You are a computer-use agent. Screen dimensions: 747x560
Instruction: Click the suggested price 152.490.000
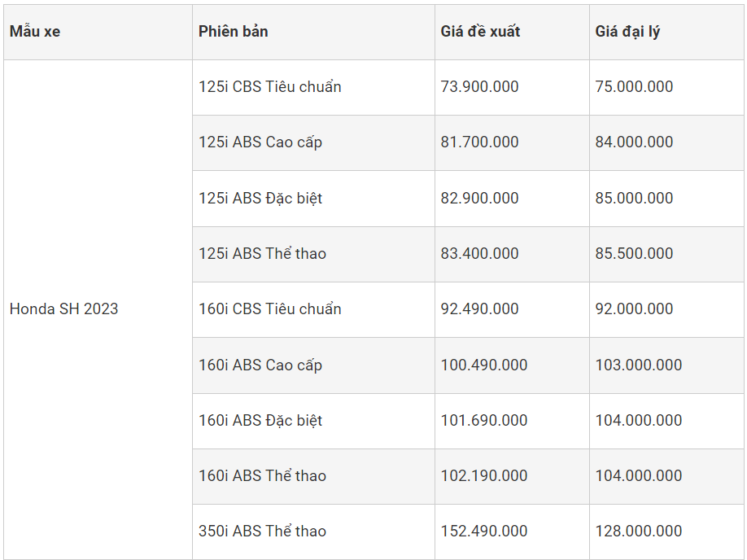click(x=483, y=532)
